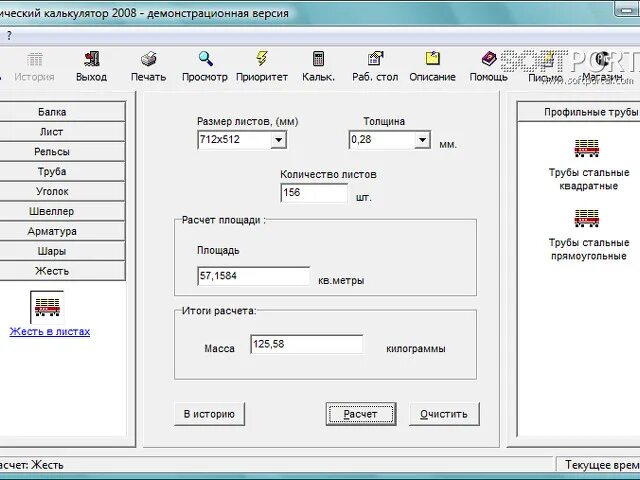Open the Печать printer icon
640x480 pixels.
(x=149, y=59)
